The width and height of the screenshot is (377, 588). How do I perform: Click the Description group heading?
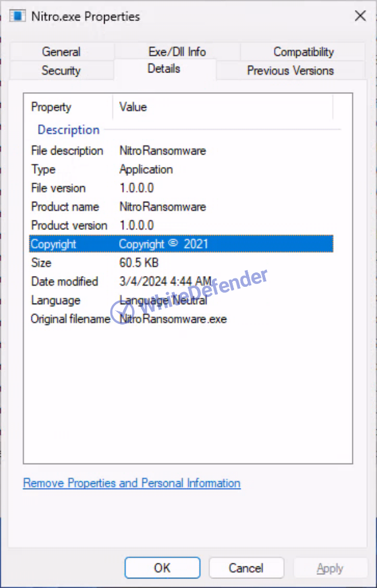tap(69, 130)
